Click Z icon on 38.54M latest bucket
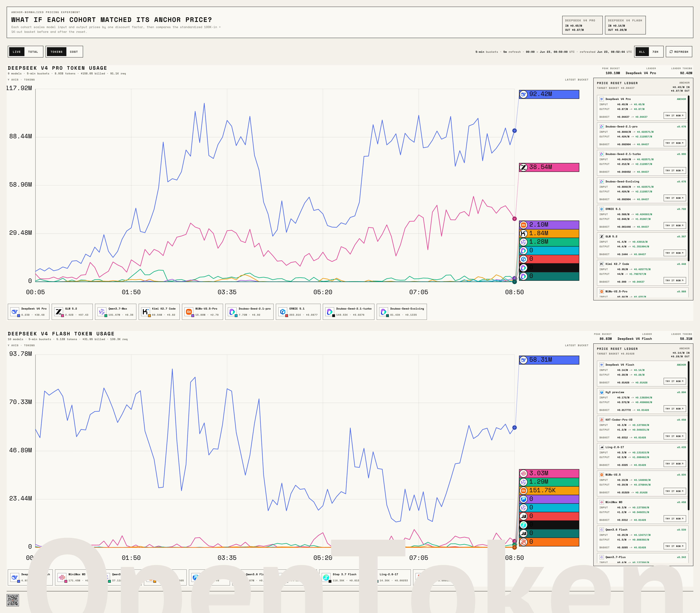 (x=523, y=167)
